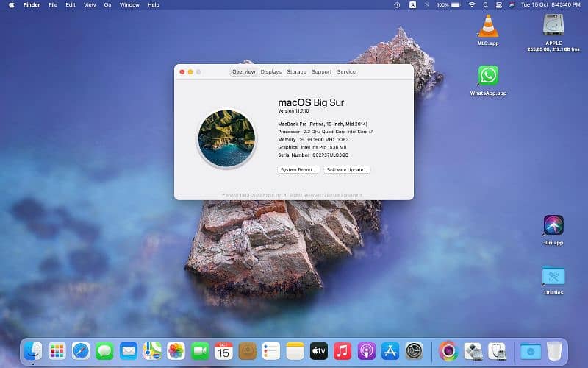Open System Preferences in the dock
588x368 pixels.
click(x=414, y=351)
